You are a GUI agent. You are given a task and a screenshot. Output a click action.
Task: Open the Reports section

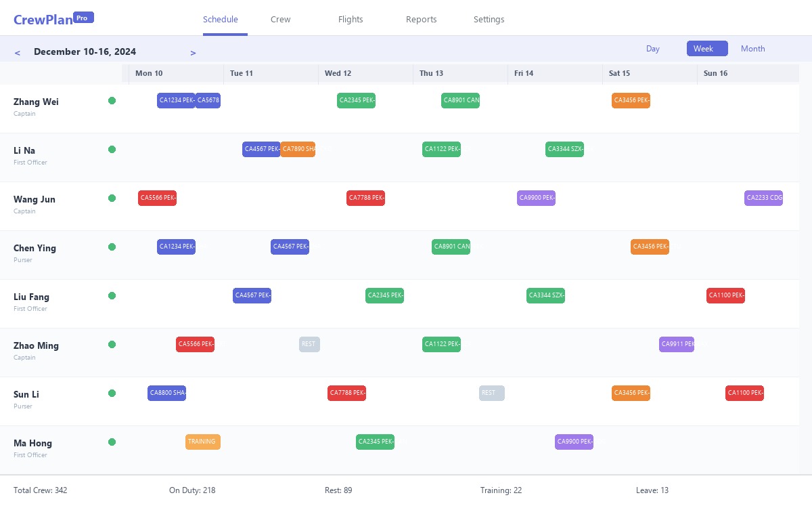[421, 19]
